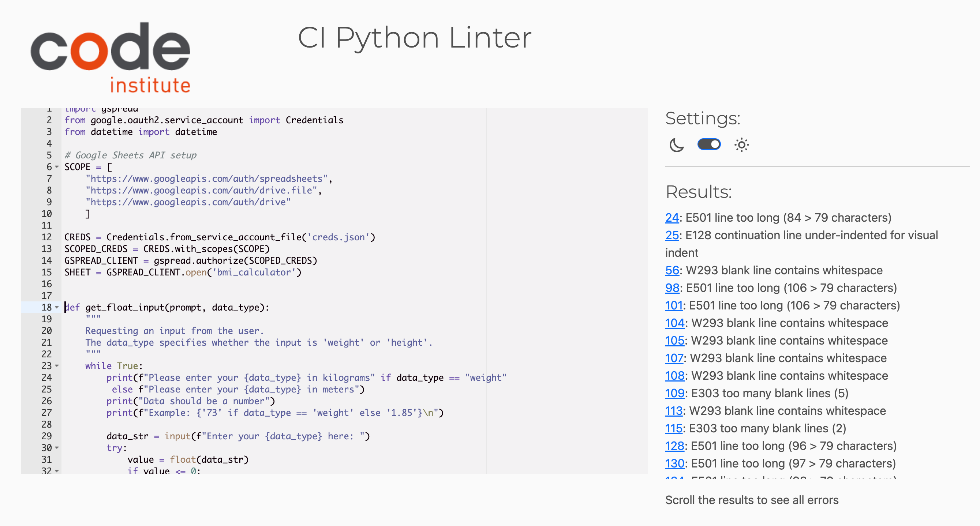This screenshot has width=980, height=526.
Task: Click the moon dark mode icon
Action: tap(676, 145)
